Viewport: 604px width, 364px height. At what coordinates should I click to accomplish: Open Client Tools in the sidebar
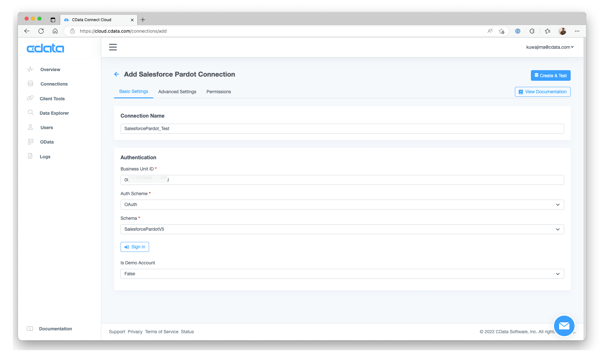coord(52,99)
